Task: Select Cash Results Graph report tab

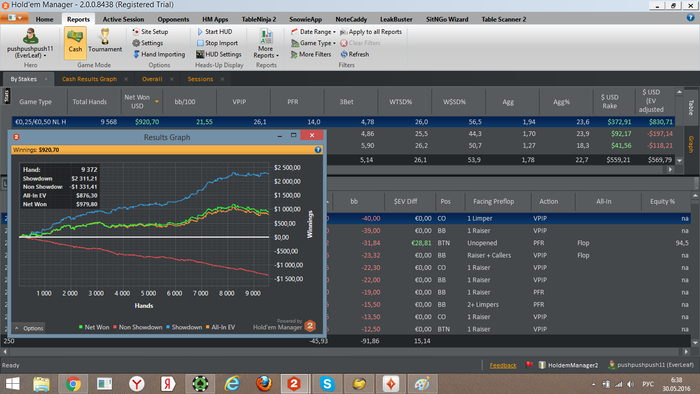Action: pyautogui.click(x=89, y=79)
